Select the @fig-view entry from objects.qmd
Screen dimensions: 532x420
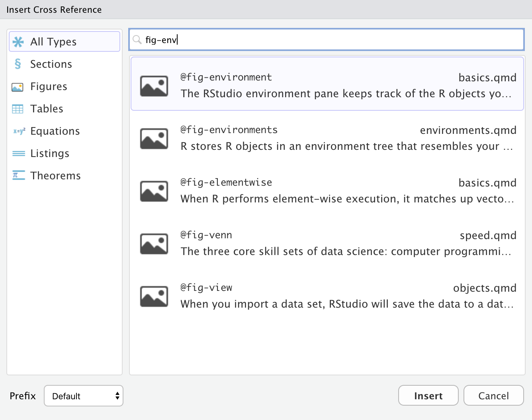327,296
